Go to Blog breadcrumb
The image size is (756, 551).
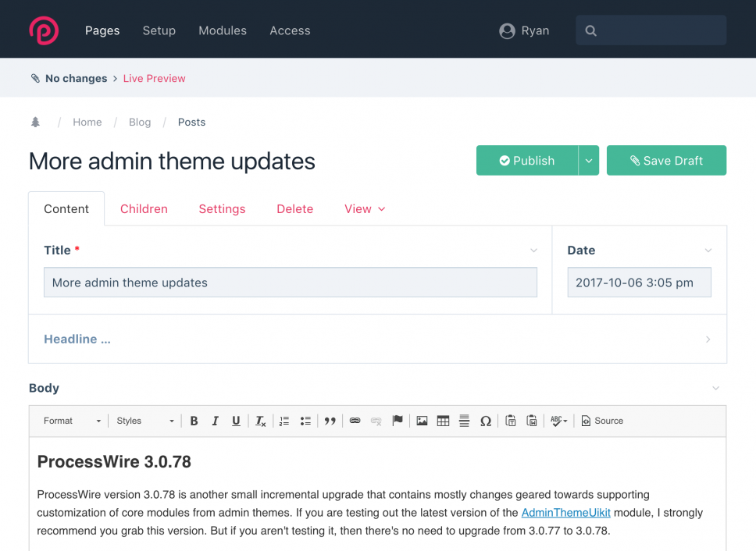point(140,123)
